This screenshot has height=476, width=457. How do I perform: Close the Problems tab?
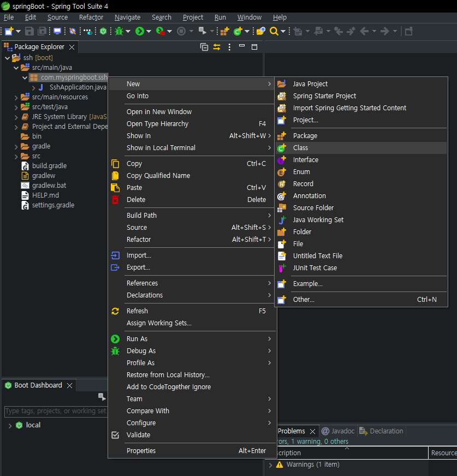click(312, 431)
